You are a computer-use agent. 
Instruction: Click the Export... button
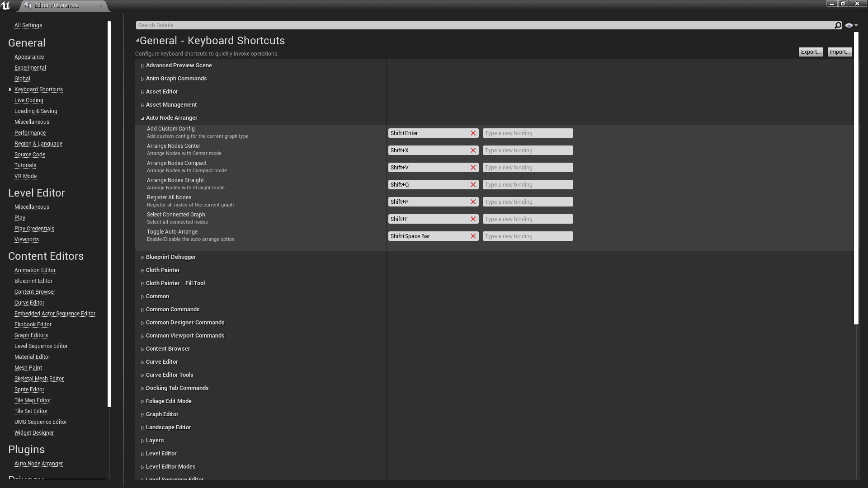[x=810, y=52]
